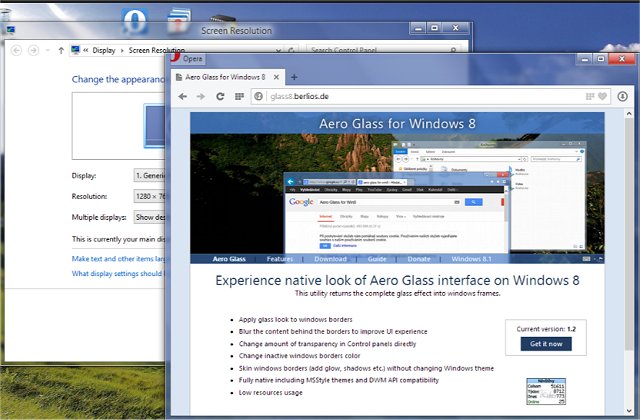Open the Display dropdown showing 1. Generic
This screenshot has width=640, height=420.
tap(149, 176)
